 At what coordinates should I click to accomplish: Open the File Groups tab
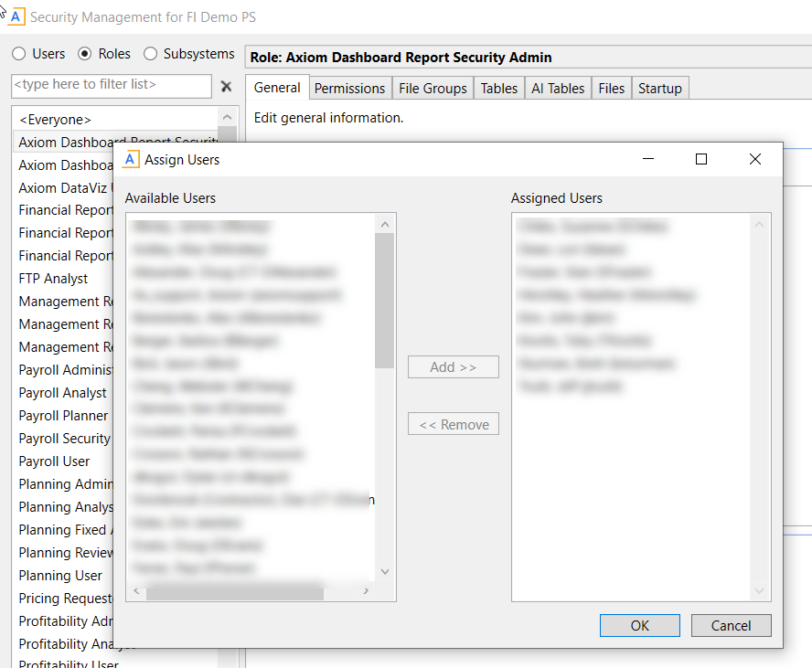tap(433, 89)
